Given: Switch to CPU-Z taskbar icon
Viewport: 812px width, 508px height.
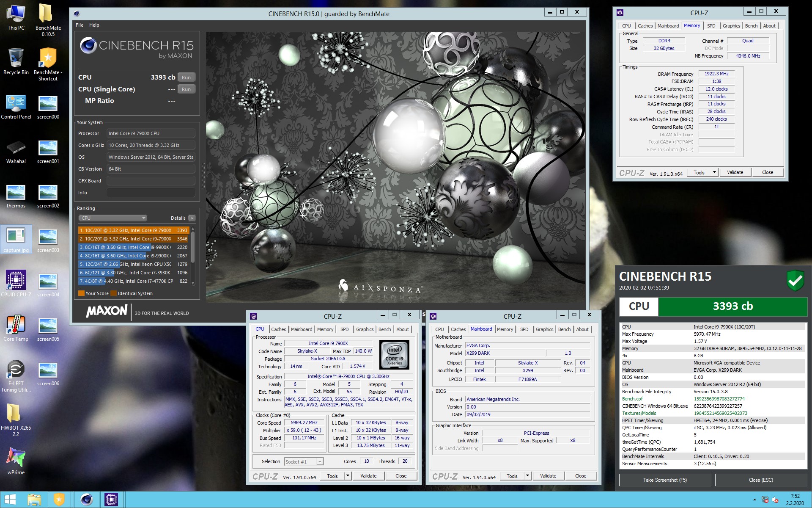Looking at the screenshot, I should [111, 500].
